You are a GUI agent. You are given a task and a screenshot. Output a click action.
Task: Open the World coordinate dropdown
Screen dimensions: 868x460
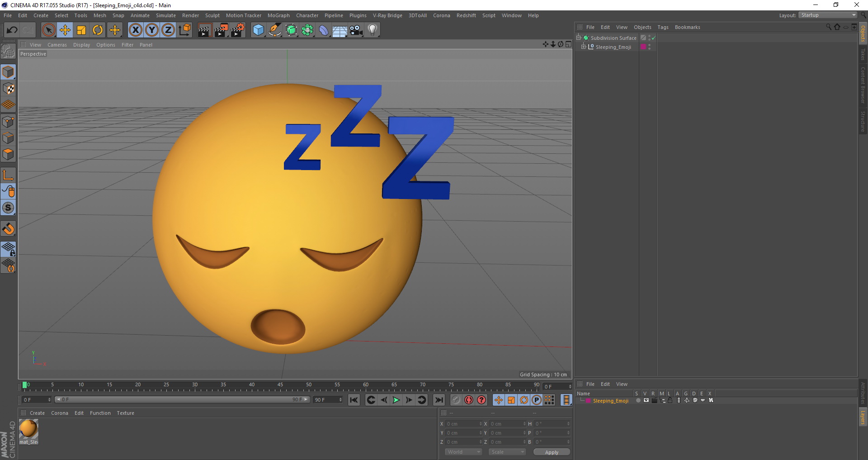(x=463, y=452)
